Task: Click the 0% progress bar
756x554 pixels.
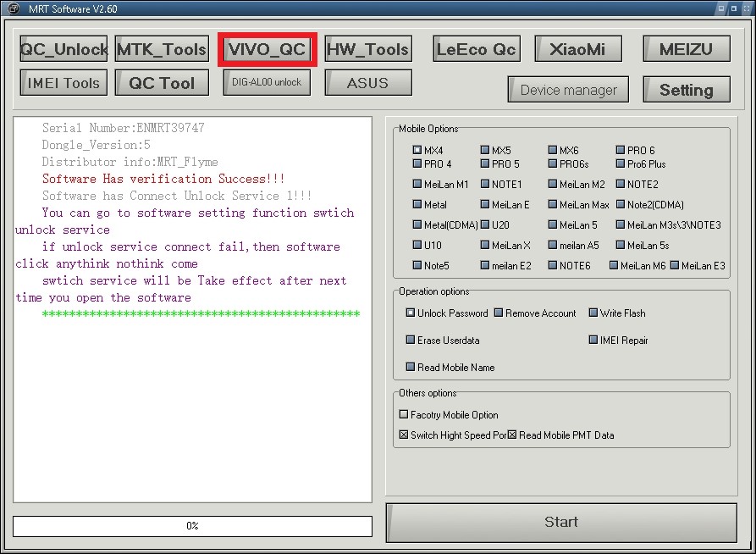Action: [x=192, y=525]
